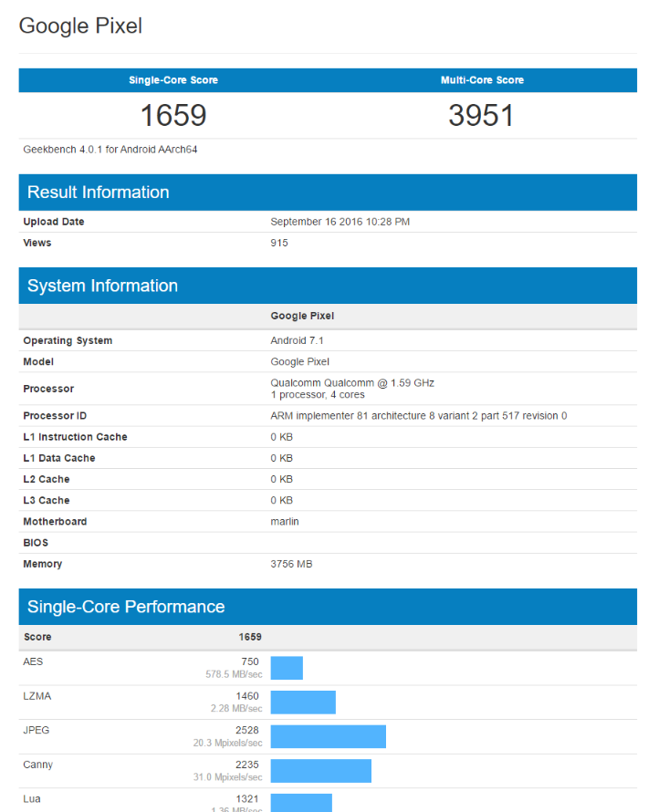Screen dimensions: 648x812
Task: Select the ARM implementer 81 architecture value
Action: point(419,416)
